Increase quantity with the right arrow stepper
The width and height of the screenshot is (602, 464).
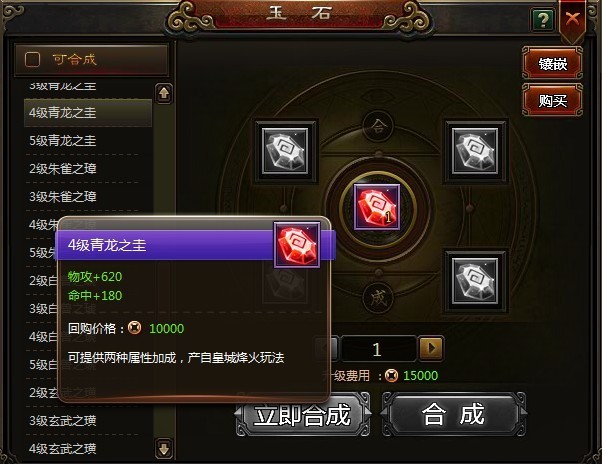point(432,348)
